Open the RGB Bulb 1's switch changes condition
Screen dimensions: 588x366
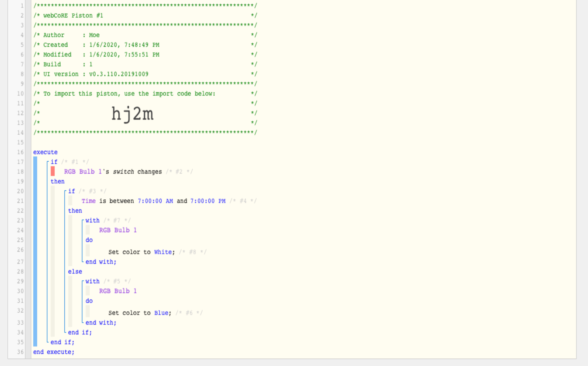[113, 172]
